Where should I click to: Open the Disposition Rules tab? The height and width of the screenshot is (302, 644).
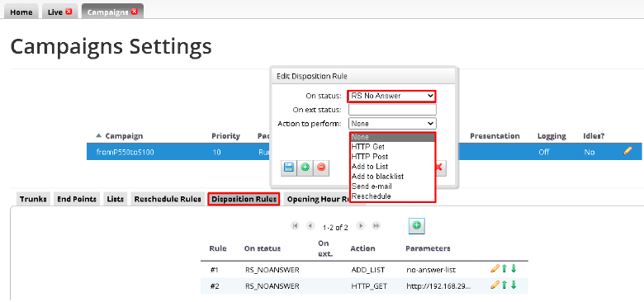tap(244, 199)
